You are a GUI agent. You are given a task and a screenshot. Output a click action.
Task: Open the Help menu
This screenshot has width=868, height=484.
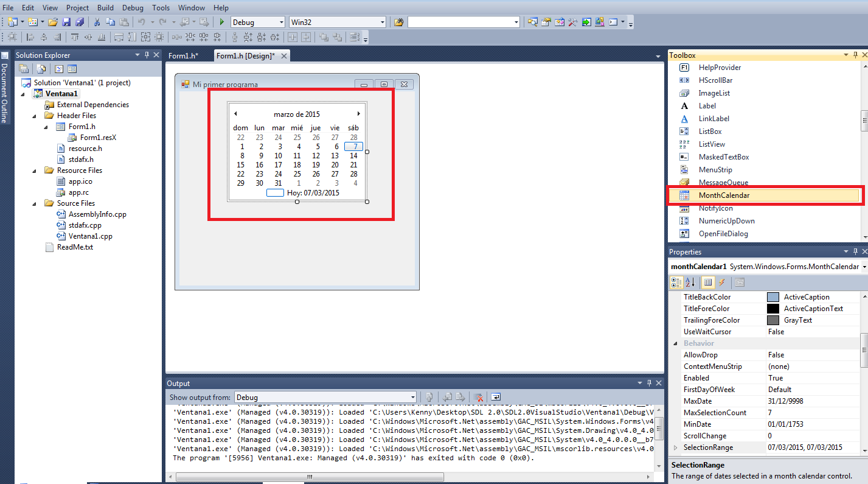click(x=221, y=8)
